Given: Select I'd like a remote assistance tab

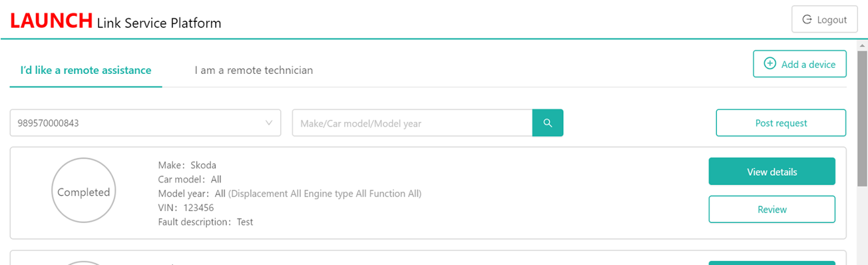Looking at the screenshot, I should [86, 70].
